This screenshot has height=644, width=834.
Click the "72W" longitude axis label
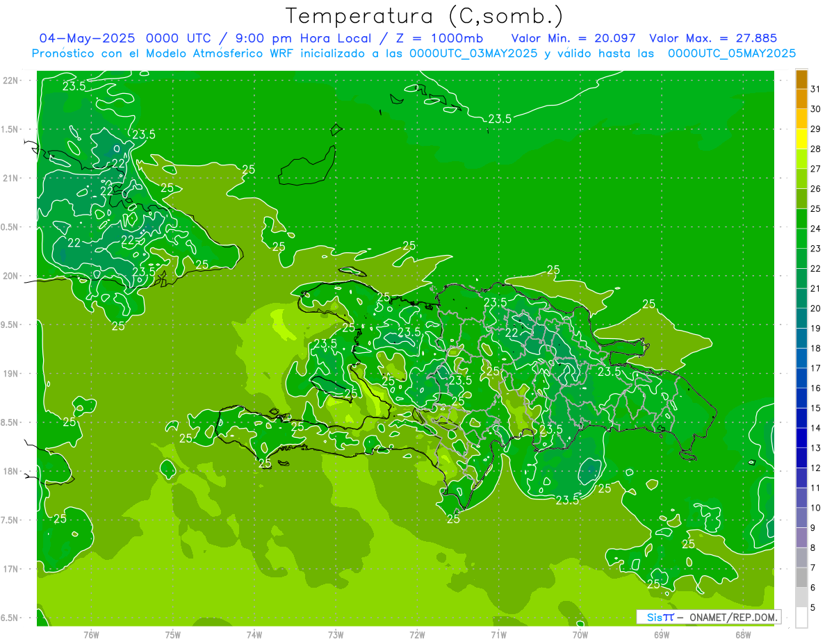point(417,634)
